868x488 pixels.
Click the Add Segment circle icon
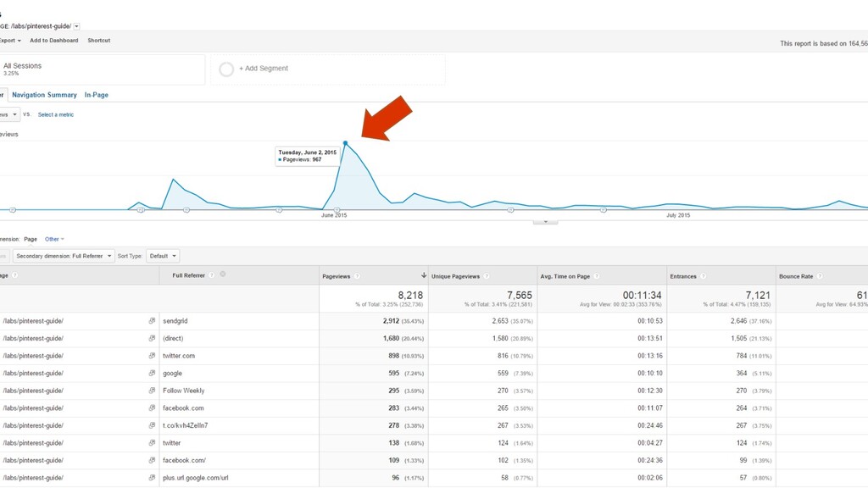click(x=225, y=69)
